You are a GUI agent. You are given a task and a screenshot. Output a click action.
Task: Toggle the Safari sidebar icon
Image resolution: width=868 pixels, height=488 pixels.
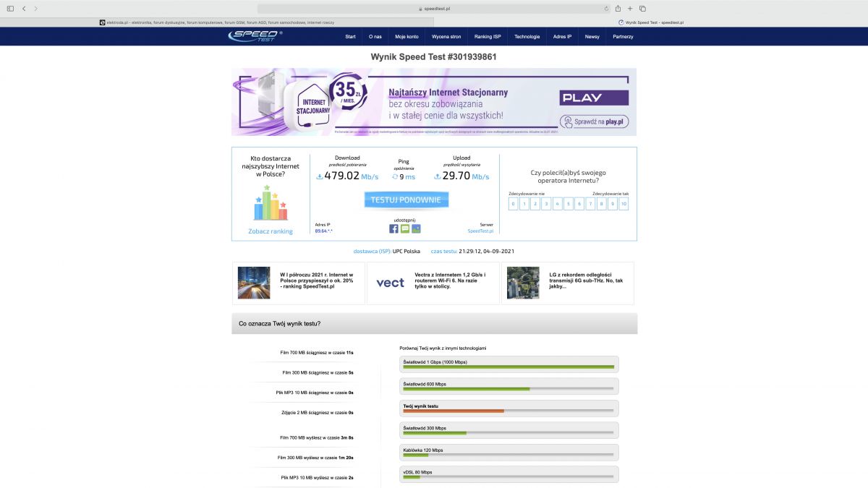[10, 9]
